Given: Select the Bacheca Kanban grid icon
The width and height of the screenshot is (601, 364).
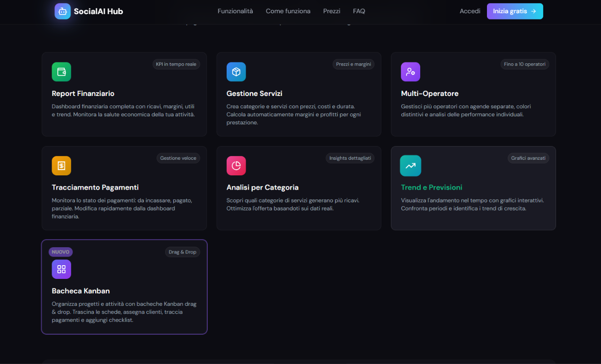Looking at the screenshot, I should coord(61,269).
